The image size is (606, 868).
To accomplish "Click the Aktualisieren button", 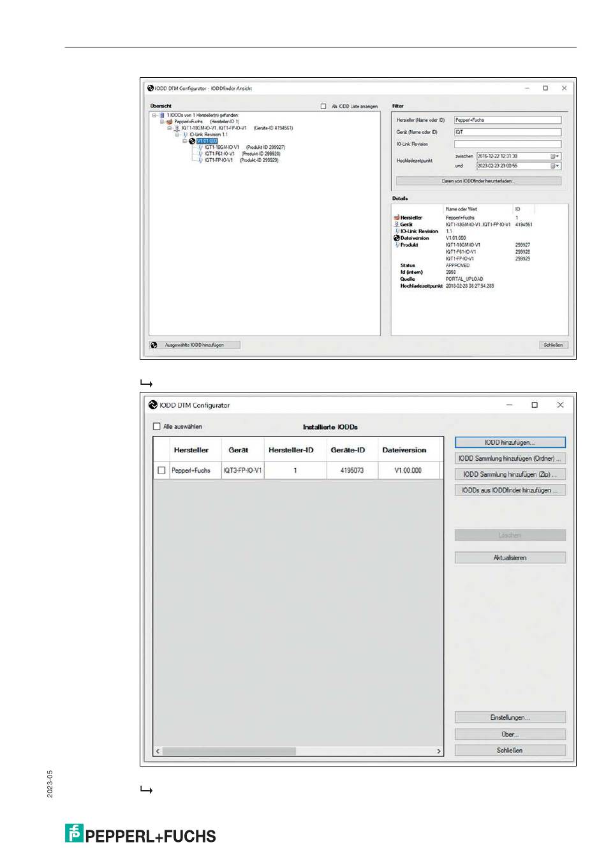I will tap(510, 558).
